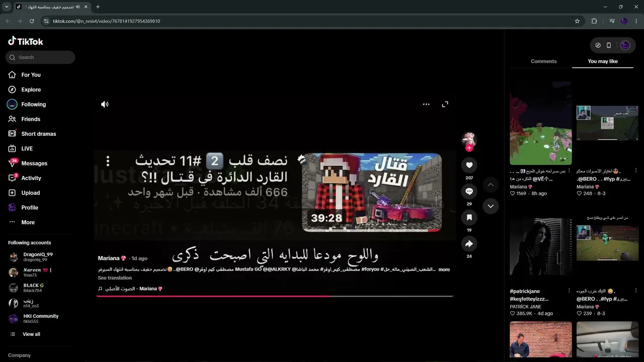Go back in Chrome history
This screenshot has height=362, width=644.
coord(8,21)
